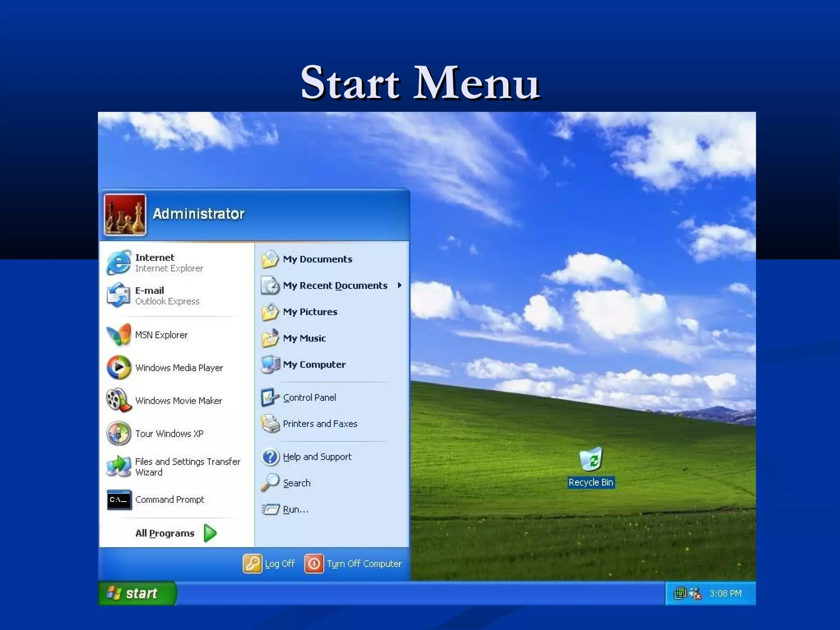Open Internet Explorer icon in Start menu
840x630 pixels.
click(119, 262)
